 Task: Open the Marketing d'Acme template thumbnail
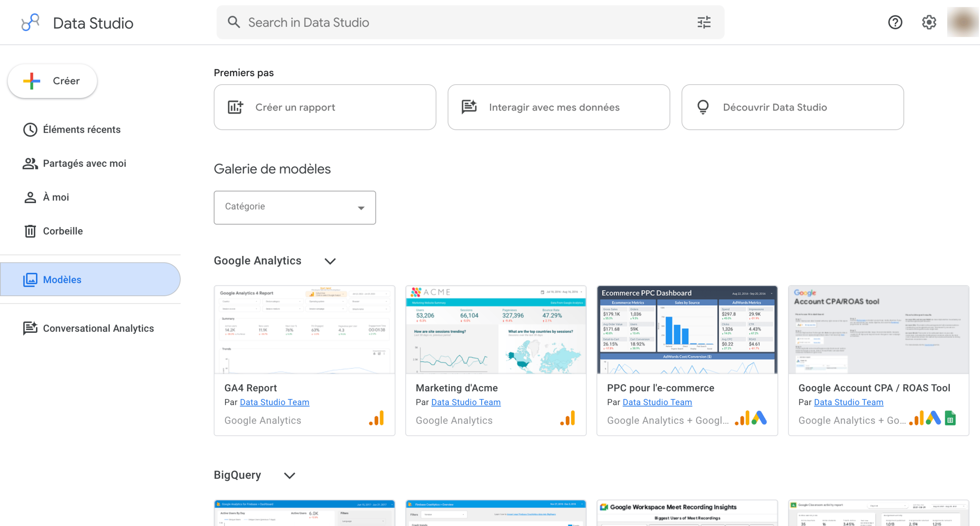496,330
